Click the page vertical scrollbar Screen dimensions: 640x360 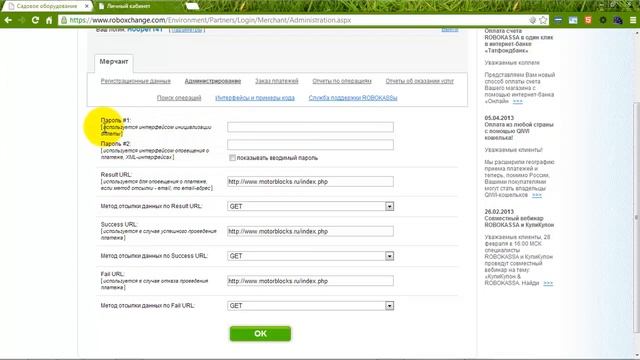click(636, 218)
